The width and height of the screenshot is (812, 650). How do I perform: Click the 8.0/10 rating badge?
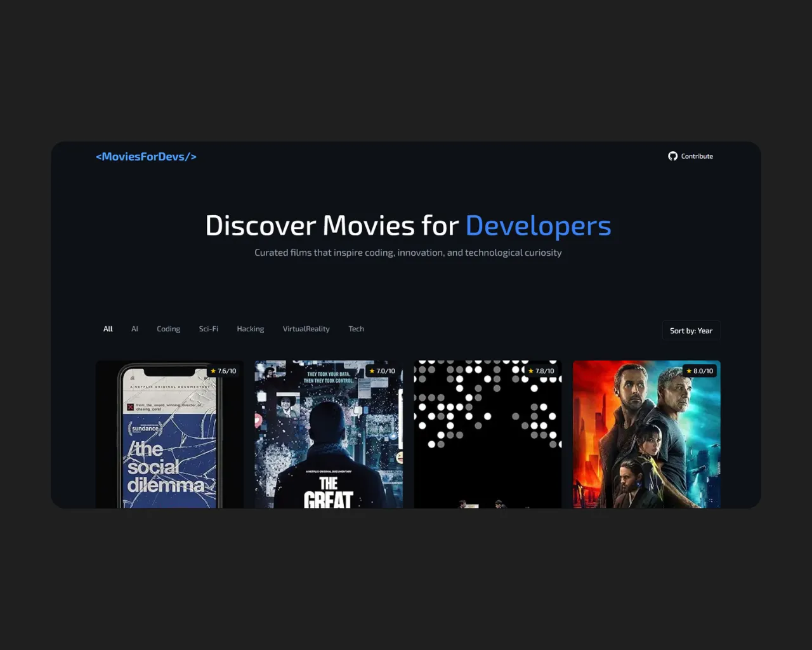coord(700,371)
